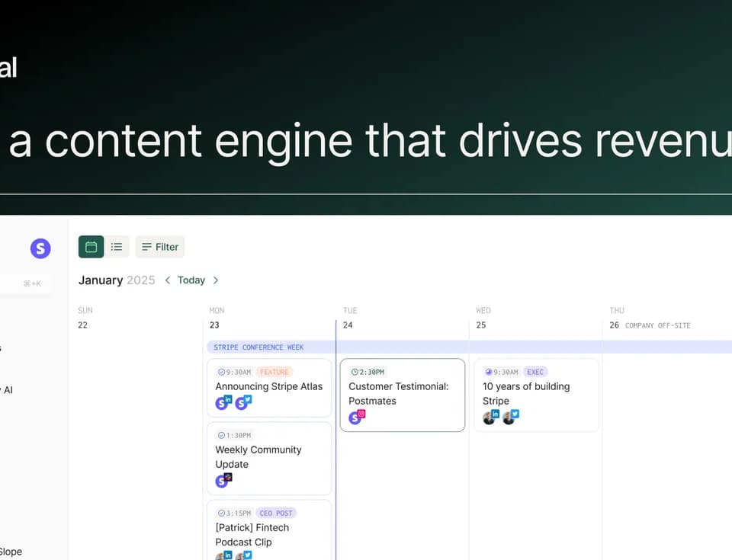Click the Instagram account avatar on Customer Testimonial card
The image size is (732, 560).
pos(357,418)
